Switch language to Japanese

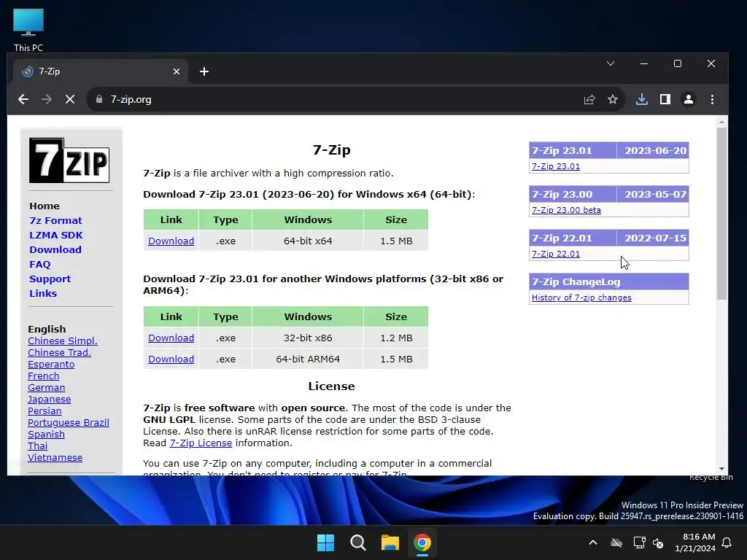49,399
